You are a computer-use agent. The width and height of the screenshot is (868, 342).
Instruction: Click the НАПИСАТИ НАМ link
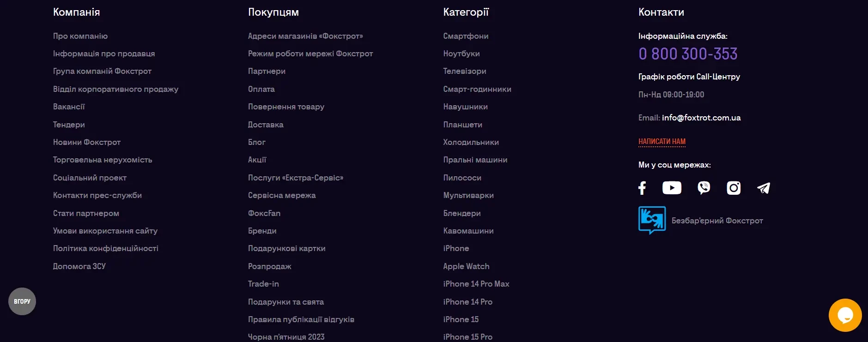pos(662,142)
